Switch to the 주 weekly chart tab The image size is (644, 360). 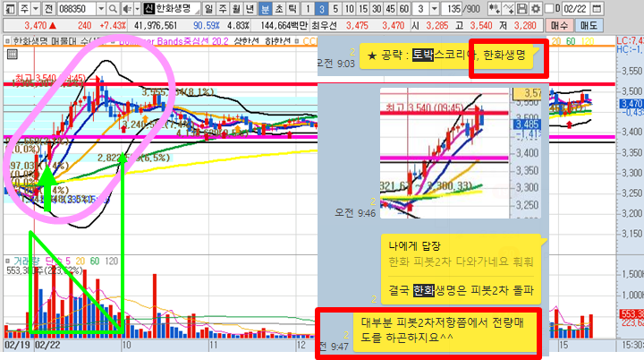click(x=223, y=9)
